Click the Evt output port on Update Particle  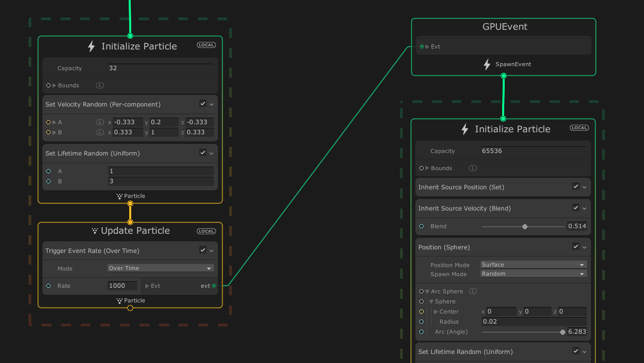(215, 286)
